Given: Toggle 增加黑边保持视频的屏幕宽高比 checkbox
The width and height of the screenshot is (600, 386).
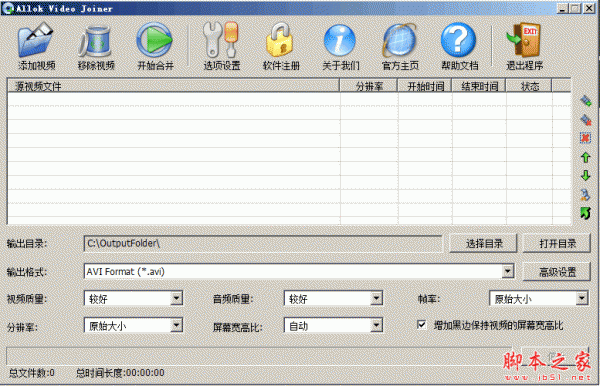Looking at the screenshot, I should point(421,325).
